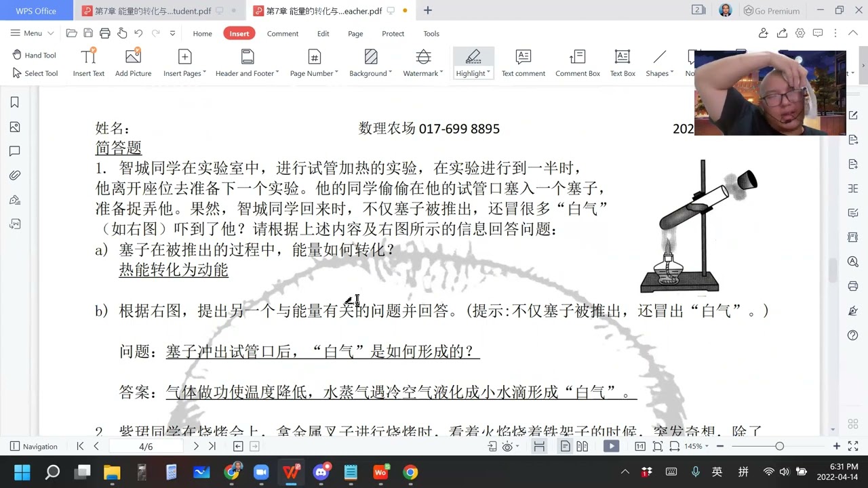This screenshot has height=488, width=868.
Task: Click the Go Premium button
Action: pyautogui.click(x=772, y=11)
